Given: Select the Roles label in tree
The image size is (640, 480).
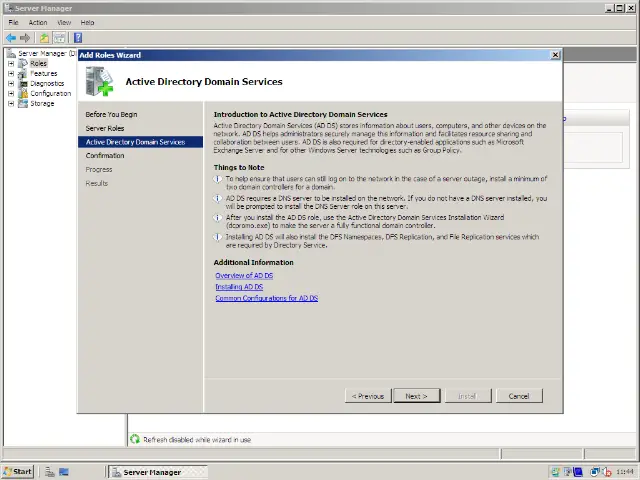Looking at the screenshot, I should pyautogui.click(x=38, y=63).
